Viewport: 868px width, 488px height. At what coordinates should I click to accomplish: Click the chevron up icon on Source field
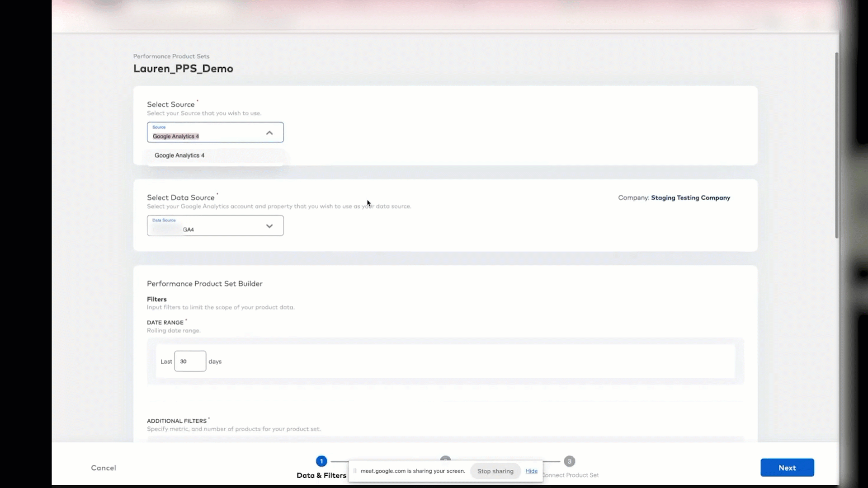click(269, 132)
